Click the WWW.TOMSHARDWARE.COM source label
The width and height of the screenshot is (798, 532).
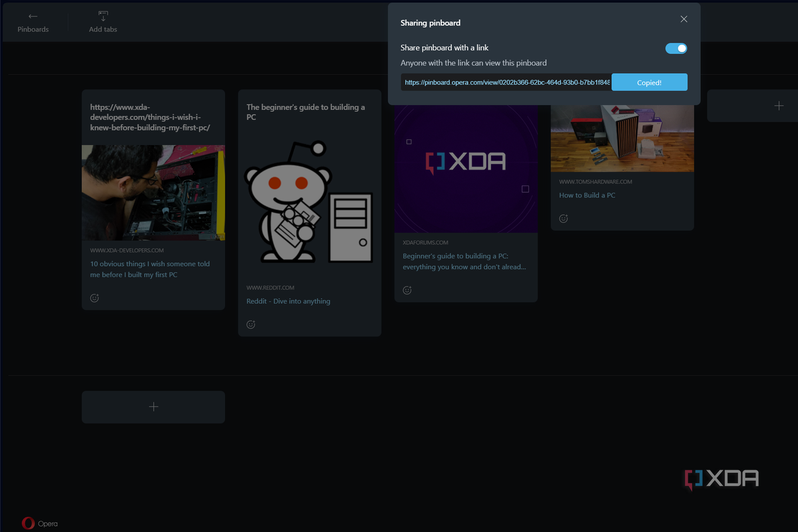596,182
